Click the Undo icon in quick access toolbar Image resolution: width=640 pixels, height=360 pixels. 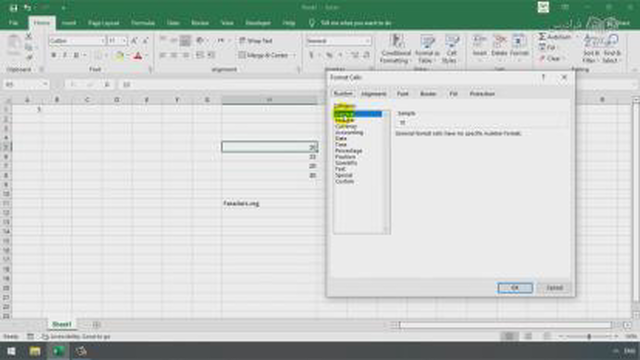pyautogui.click(x=28, y=8)
